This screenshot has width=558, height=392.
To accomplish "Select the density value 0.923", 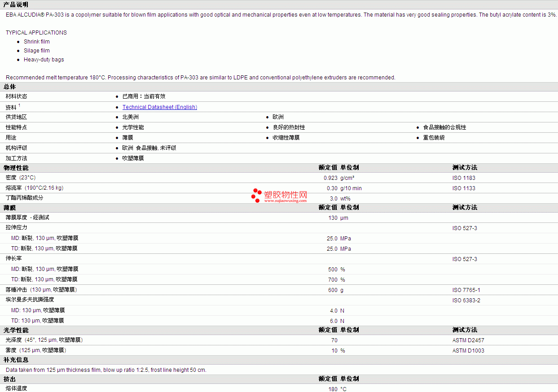I will tap(330, 178).
